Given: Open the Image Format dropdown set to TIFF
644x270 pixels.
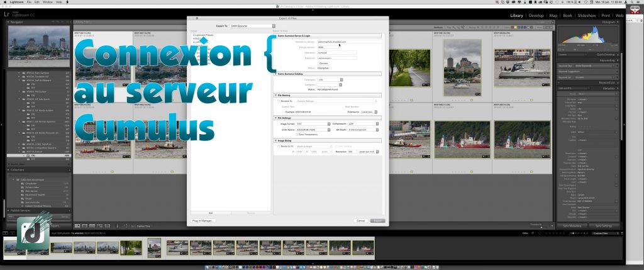Looking at the screenshot, I should 313,124.
